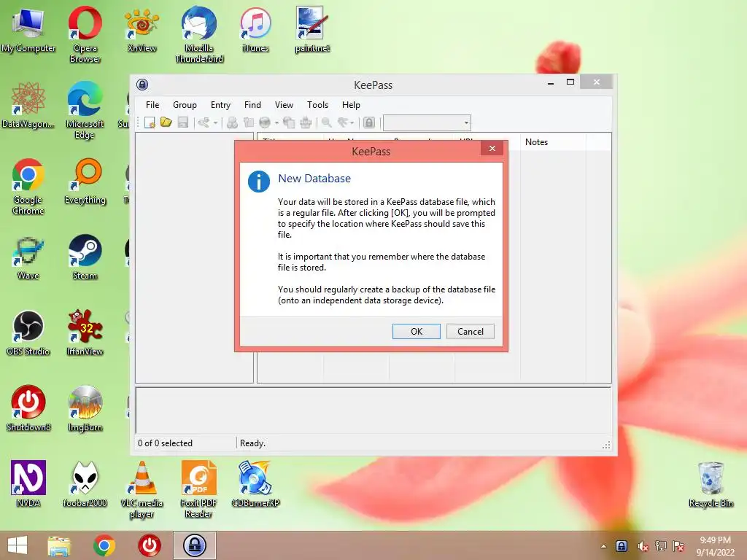Open Google Chrome desktop shortcut
Viewport: 747px width, 560px height.
pyautogui.click(x=28, y=186)
